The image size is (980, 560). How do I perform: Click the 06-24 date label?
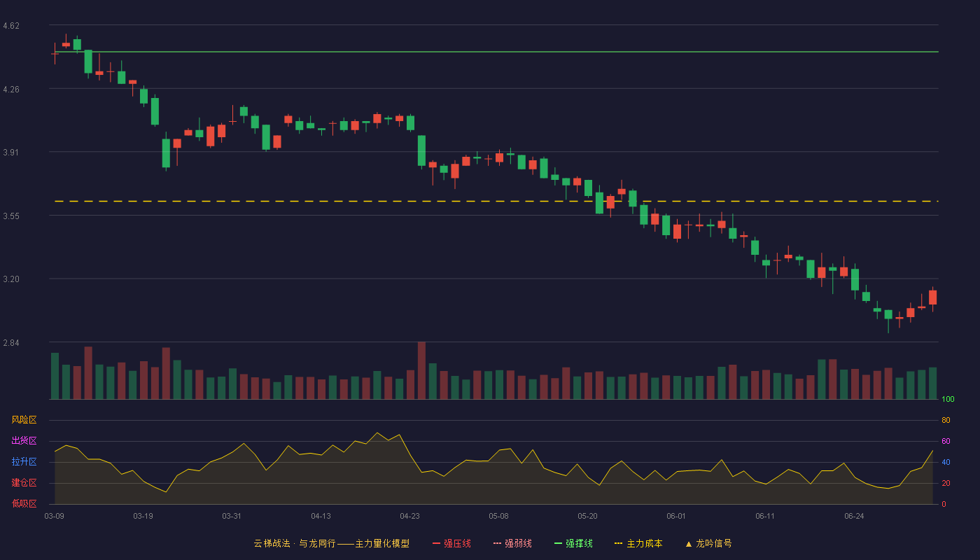click(x=854, y=516)
